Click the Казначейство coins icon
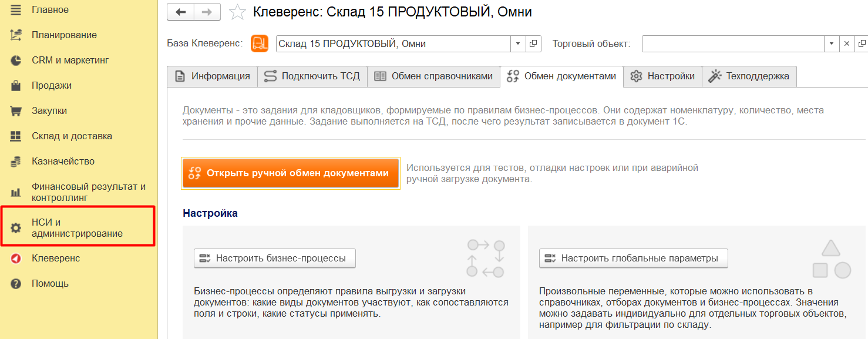 click(x=16, y=161)
